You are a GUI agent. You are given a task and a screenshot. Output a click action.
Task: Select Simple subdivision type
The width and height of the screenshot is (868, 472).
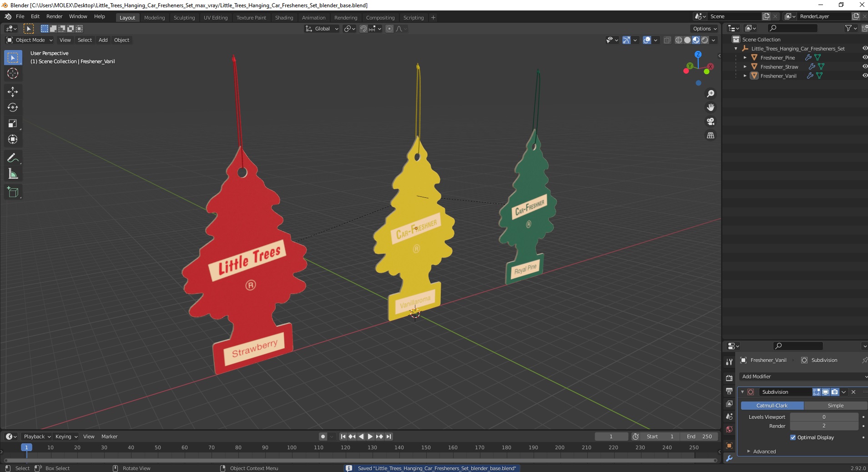pos(836,406)
